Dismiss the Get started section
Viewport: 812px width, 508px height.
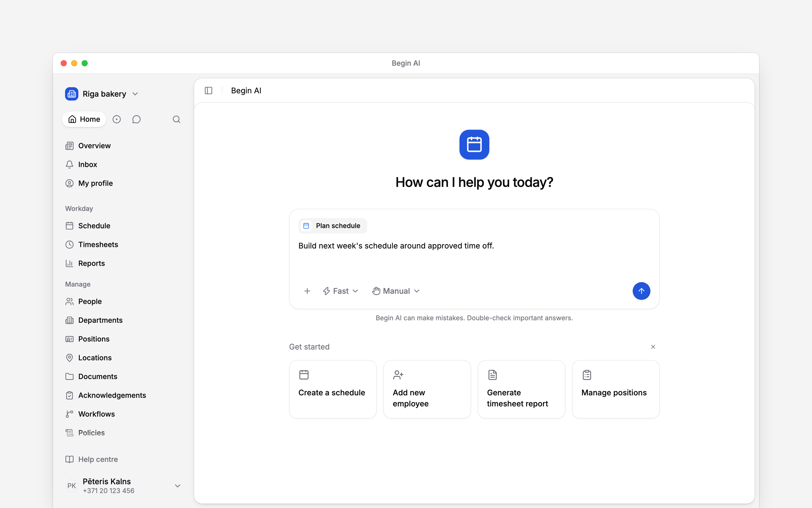653,347
